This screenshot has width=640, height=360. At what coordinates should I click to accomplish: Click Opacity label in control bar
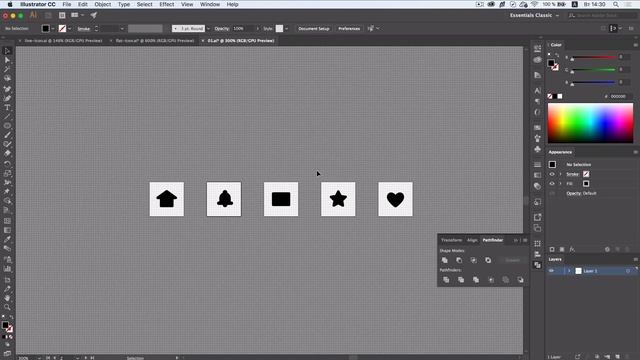[222, 29]
